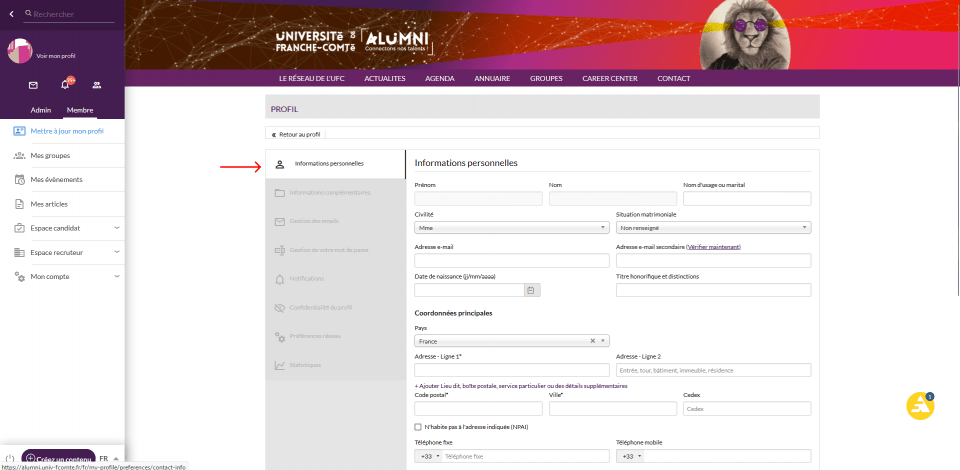Switch to the Admin tab
This screenshot has height=470, width=960.
(x=41, y=110)
